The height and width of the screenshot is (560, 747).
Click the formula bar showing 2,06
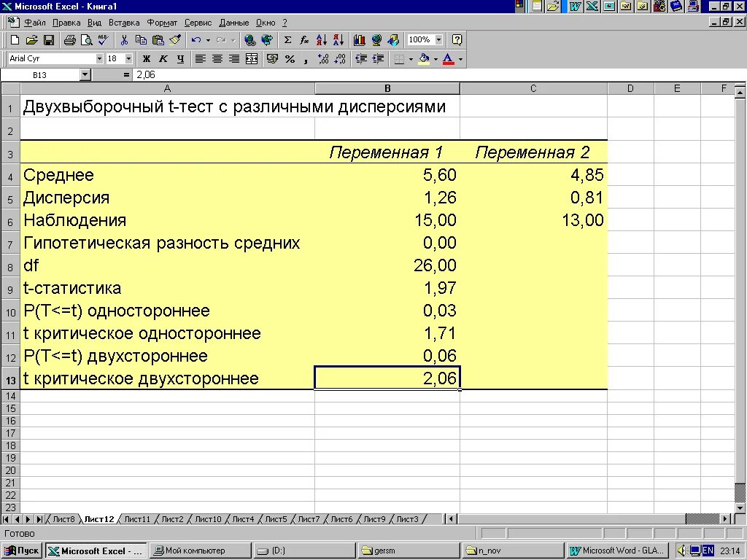[438, 75]
